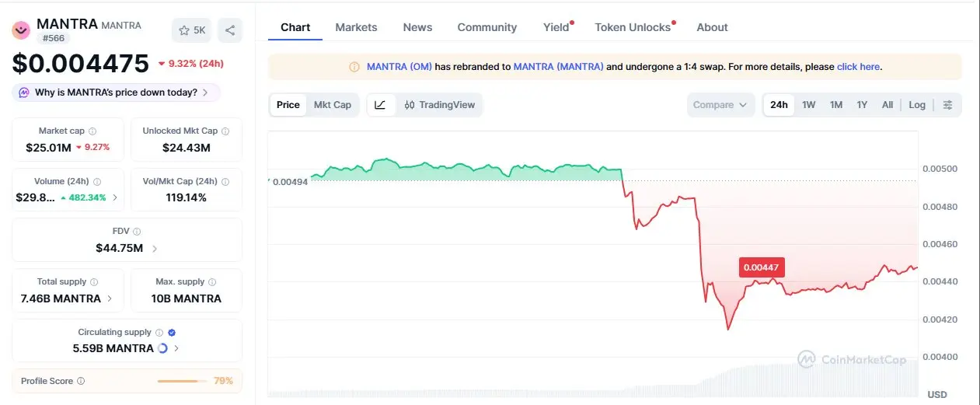Toggle Log scale on chart
Viewport: 980px width, 405px height.
917,105
